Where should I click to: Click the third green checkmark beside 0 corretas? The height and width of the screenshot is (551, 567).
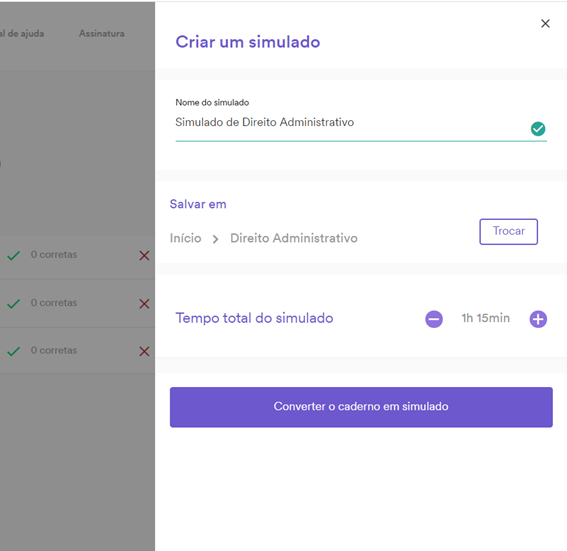click(13, 351)
